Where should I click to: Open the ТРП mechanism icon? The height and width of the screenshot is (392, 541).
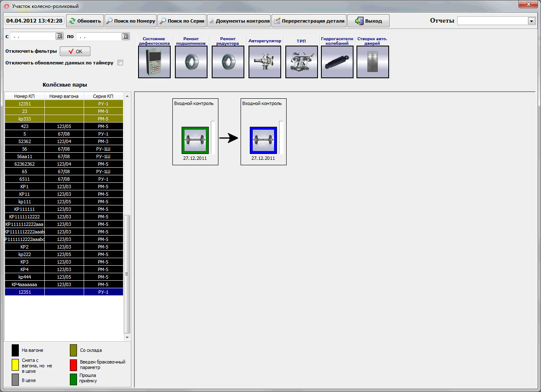[x=301, y=62]
